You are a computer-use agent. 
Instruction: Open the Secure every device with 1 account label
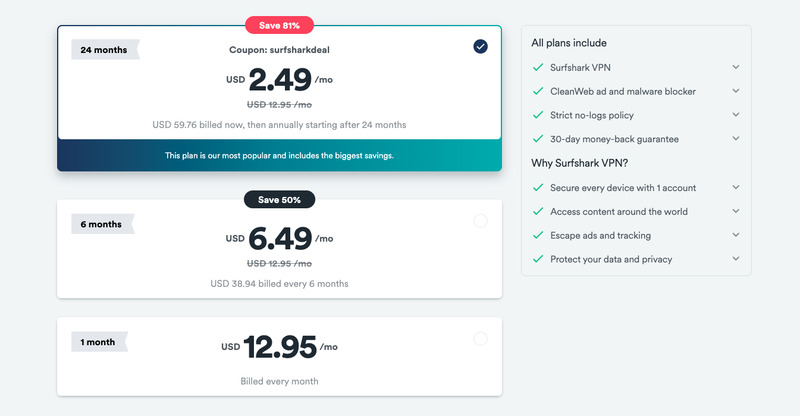click(623, 188)
